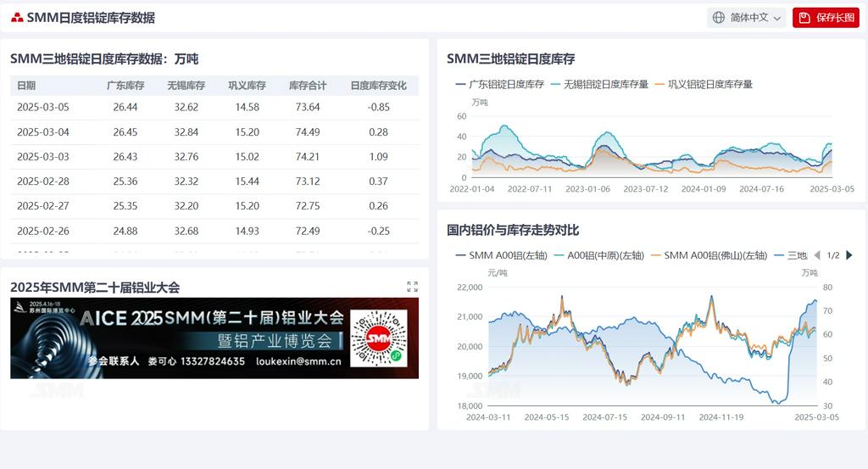Open the 简体中文 language dropdown
This screenshot has height=469, width=868.
(x=746, y=18)
